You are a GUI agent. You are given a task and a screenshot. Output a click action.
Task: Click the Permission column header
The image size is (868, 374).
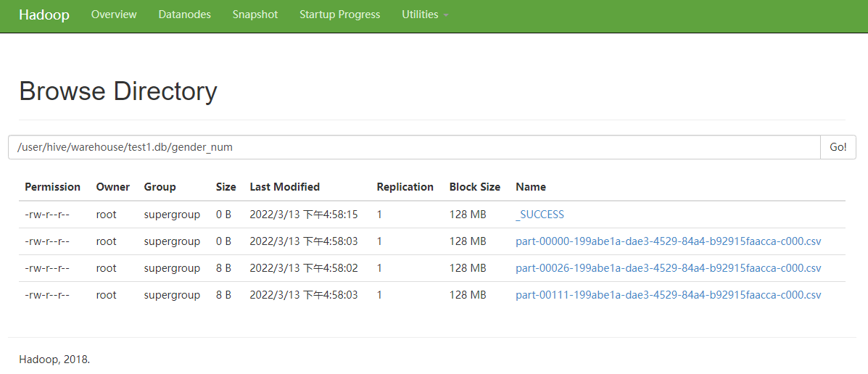(x=52, y=187)
